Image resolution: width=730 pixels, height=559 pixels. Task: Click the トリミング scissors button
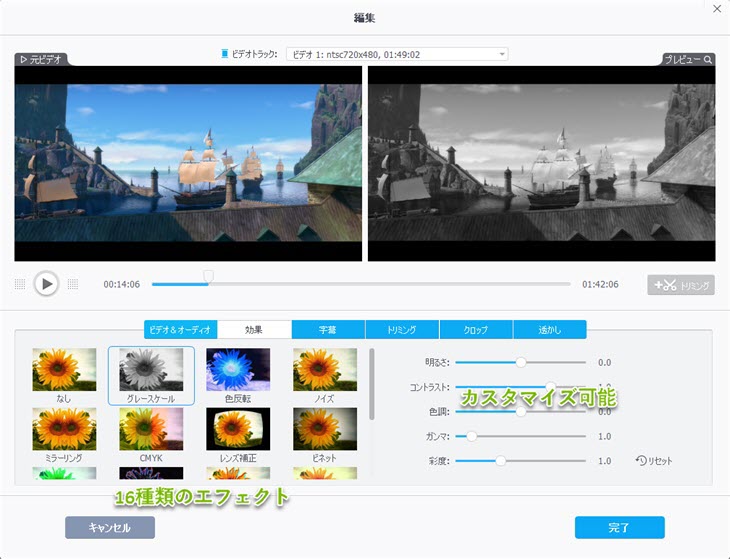tap(681, 284)
